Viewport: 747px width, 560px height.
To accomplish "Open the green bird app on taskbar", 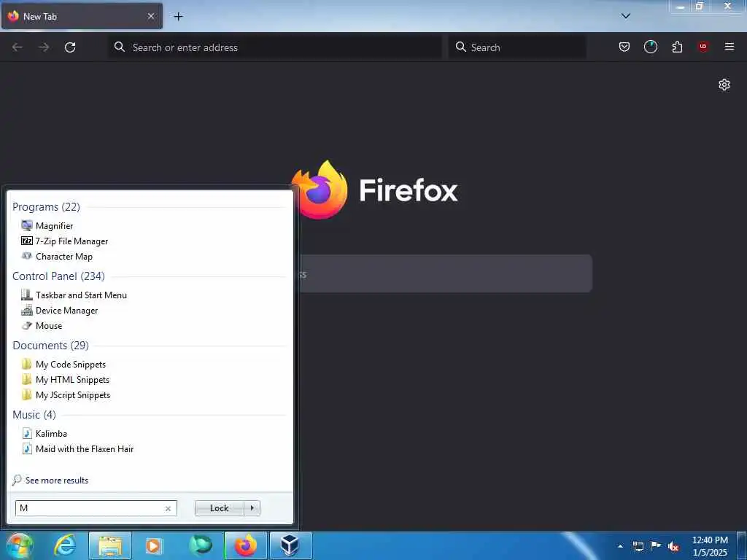I will (200, 545).
